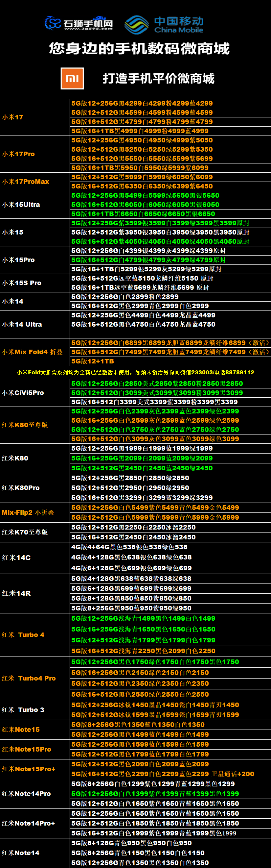Click the Fold activation notice with WeChat contact
The image size is (271, 868).
pos(135,372)
